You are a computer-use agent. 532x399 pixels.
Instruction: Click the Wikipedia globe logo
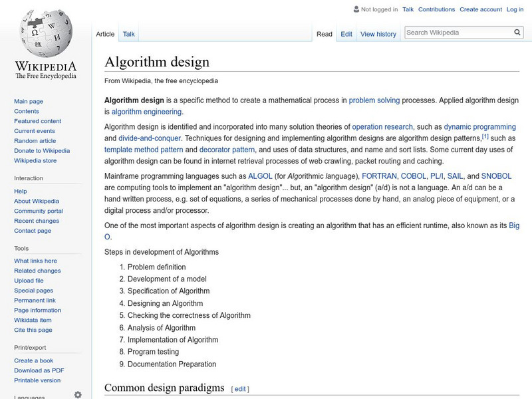(46, 33)
